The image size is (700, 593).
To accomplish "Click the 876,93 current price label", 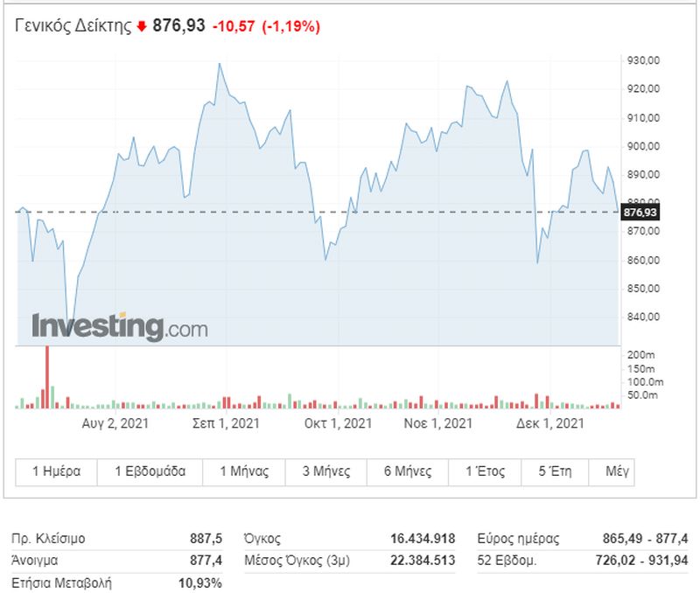I will point(640,213).
